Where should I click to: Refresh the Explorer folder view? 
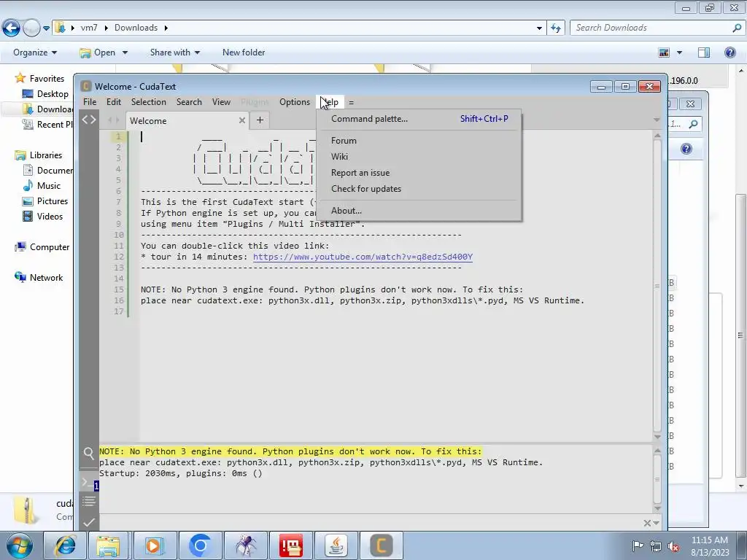[555, 28]
